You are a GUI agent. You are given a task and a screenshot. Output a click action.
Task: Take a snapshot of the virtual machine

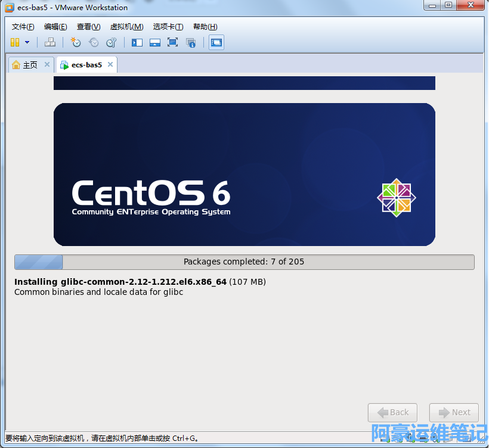(x=76, y=42)
